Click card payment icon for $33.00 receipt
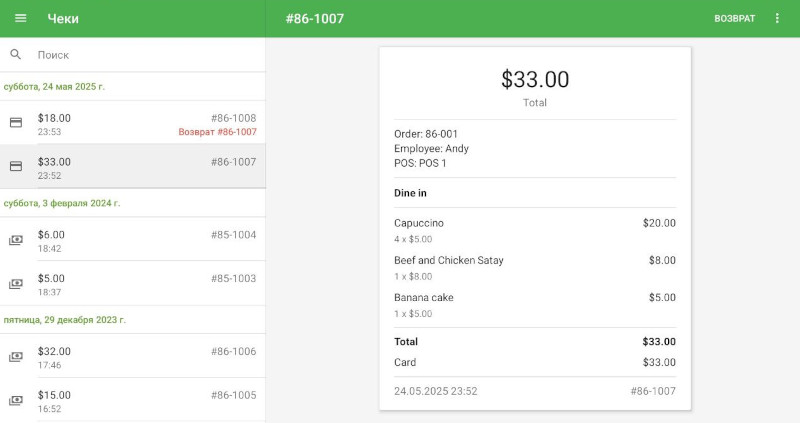800x423 pixels. coord(16,167)
